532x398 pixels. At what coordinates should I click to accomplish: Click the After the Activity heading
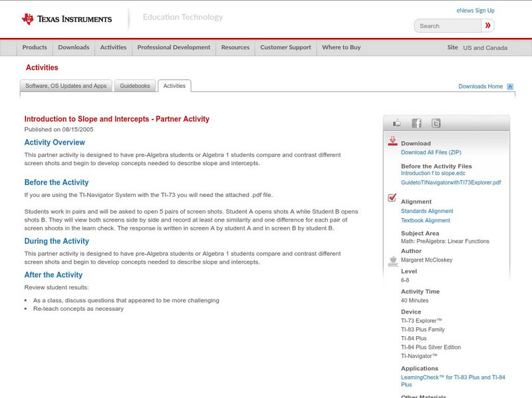click(53, 275)
